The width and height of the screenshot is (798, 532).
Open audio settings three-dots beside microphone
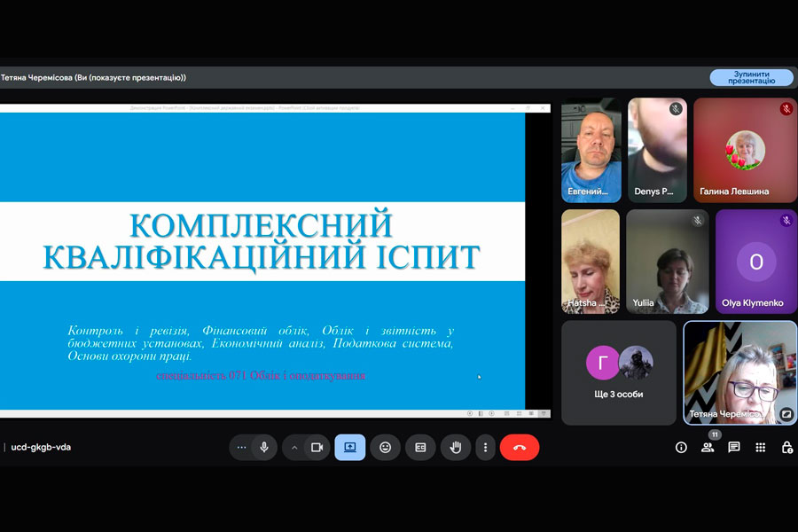coord(242,447)
